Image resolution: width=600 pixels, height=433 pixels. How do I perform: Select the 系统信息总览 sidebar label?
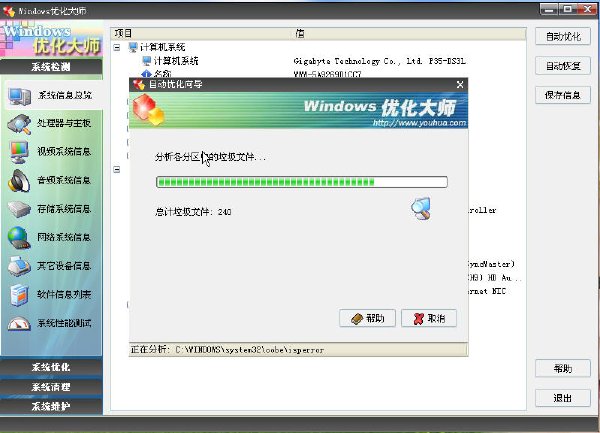pyautogui.click(x=64, y=95)
